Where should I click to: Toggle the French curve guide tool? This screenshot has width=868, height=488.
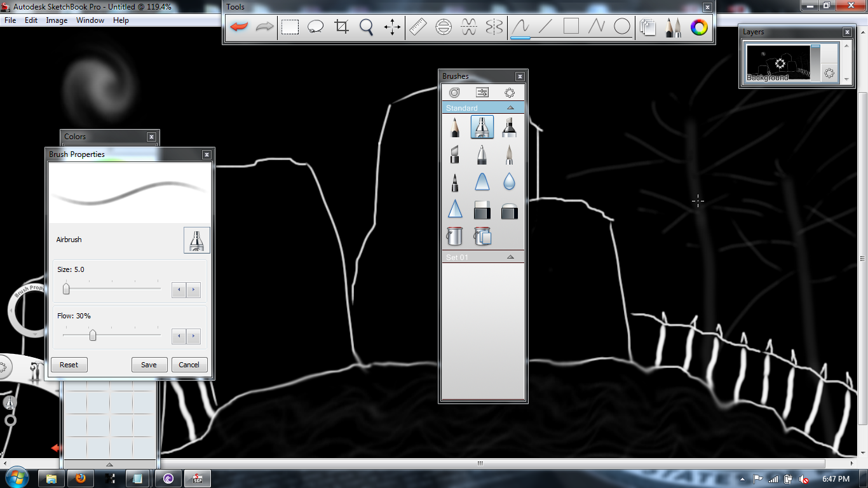pos(469,27)
